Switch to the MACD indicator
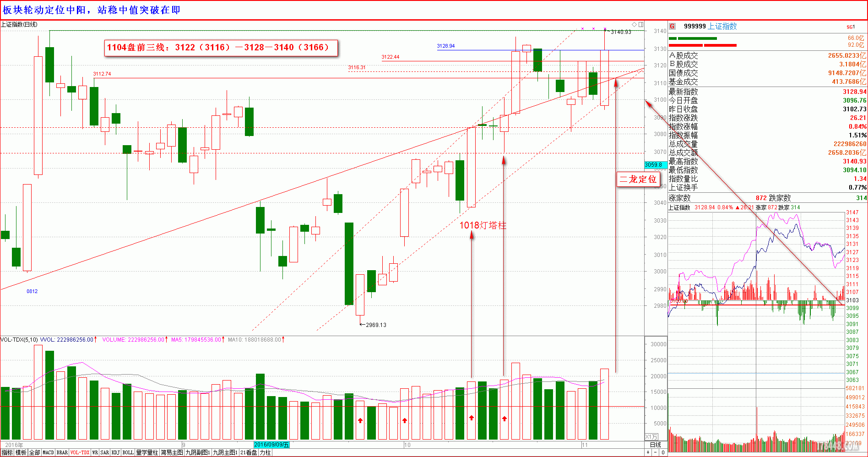 (48, 452)
